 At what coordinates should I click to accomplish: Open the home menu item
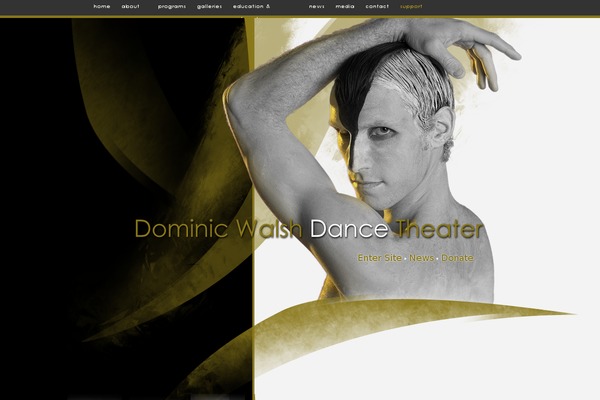[102, 7]
